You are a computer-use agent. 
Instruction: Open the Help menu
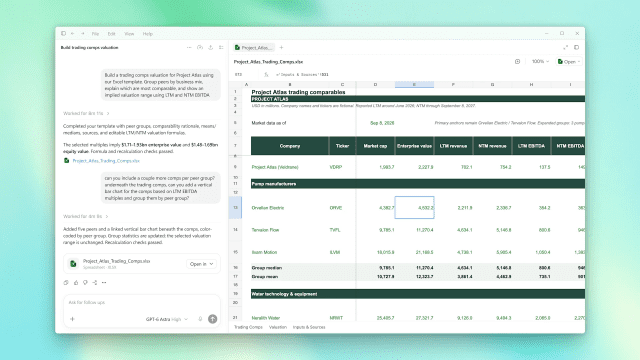point(147,34)
